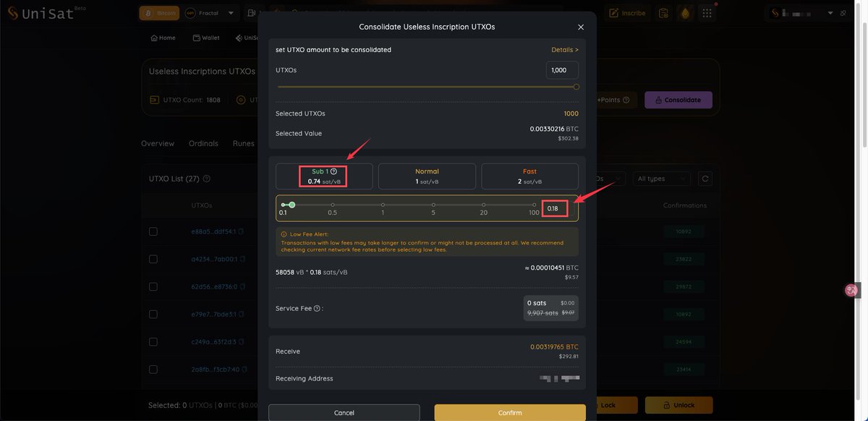Click confirmations value 29872
Image resolution: width=868 pixels, height=421 pixels.
682,286
